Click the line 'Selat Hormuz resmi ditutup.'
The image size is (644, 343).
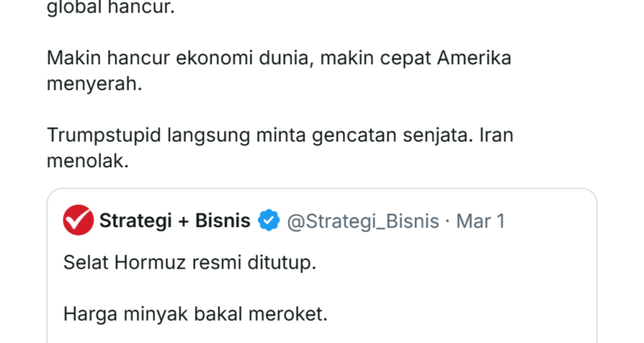pos(190,262)
